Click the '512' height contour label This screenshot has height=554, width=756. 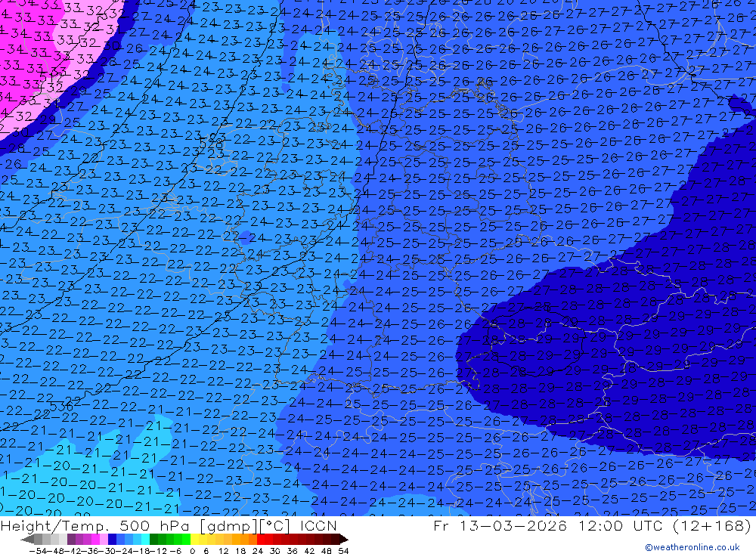pos(51,78)
